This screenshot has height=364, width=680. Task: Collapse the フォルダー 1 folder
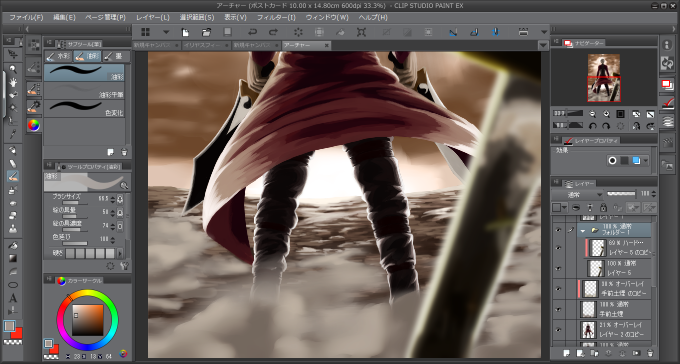pyautogui.click(x=583, y=231)
